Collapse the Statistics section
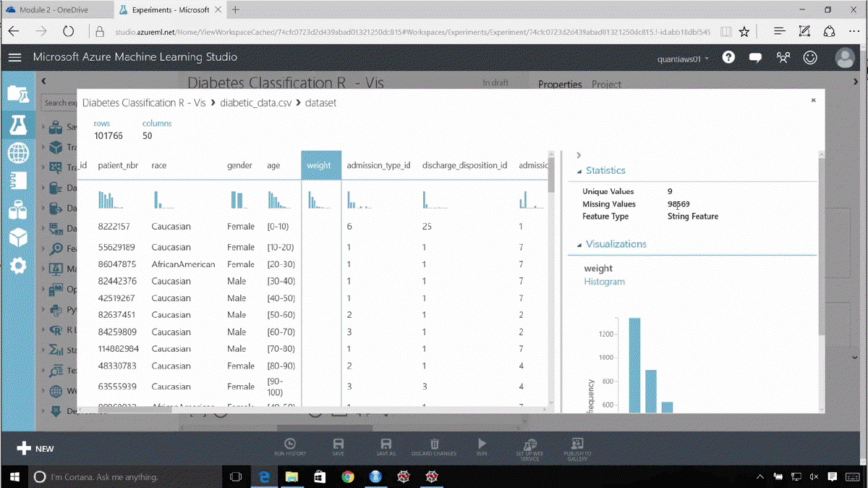The image size is (868, 488). coord(579,171)
